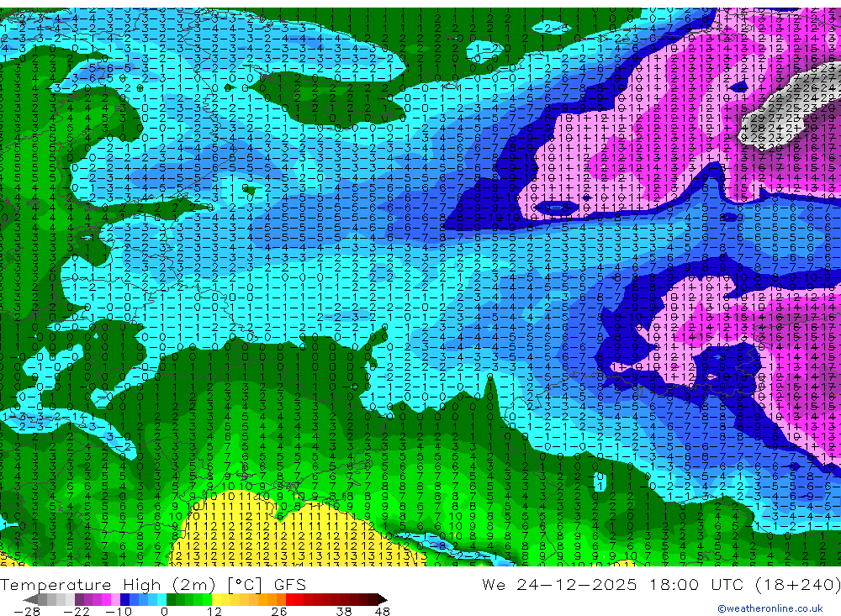Click the bright red segment of the temperature legend
The height and width of the screenshot is (616, 841).
(x=290, y=599)
